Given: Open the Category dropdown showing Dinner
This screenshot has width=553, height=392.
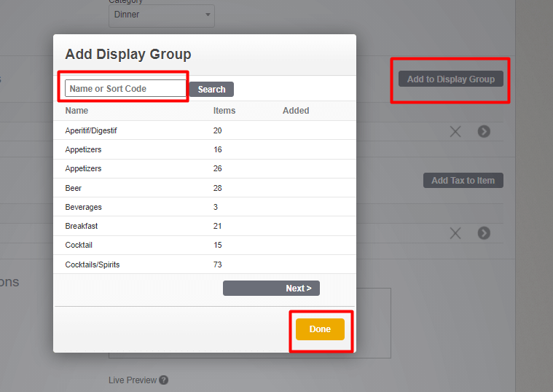Looking at the screenshot, I should [161, 15].
